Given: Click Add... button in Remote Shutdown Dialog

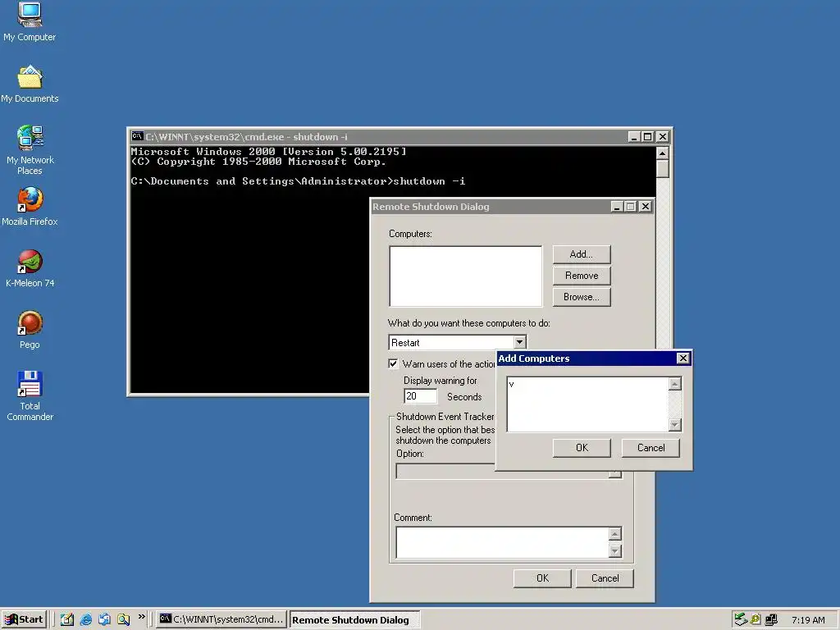Looking at the screenshot, I should pos(582,254).
